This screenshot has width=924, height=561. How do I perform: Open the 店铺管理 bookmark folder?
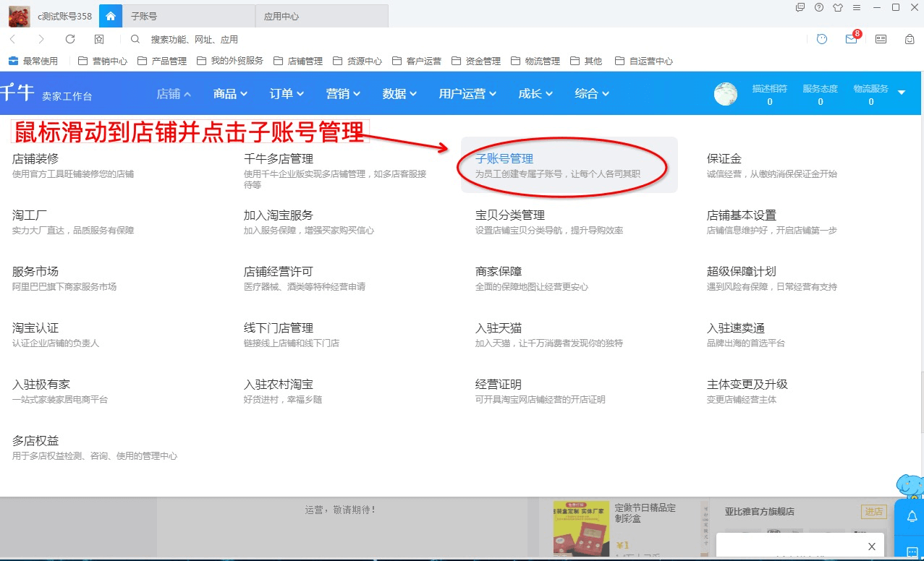pos(297,61)
